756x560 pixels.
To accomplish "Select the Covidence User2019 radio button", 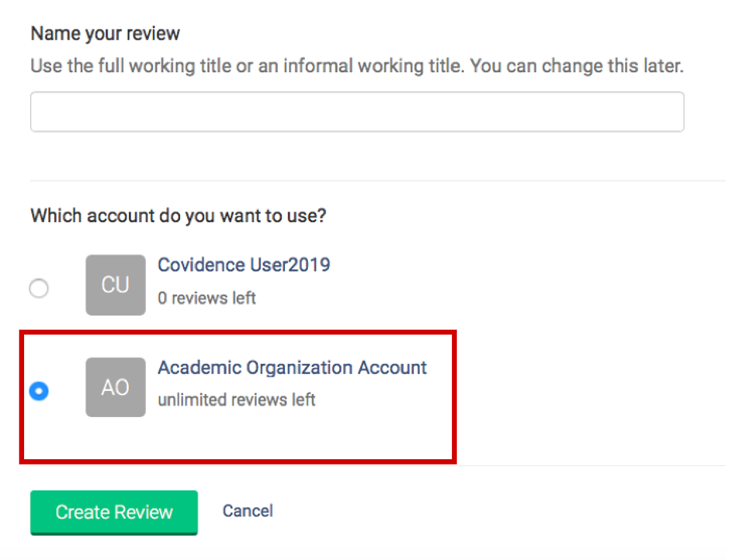I will (x=39, y=289).
